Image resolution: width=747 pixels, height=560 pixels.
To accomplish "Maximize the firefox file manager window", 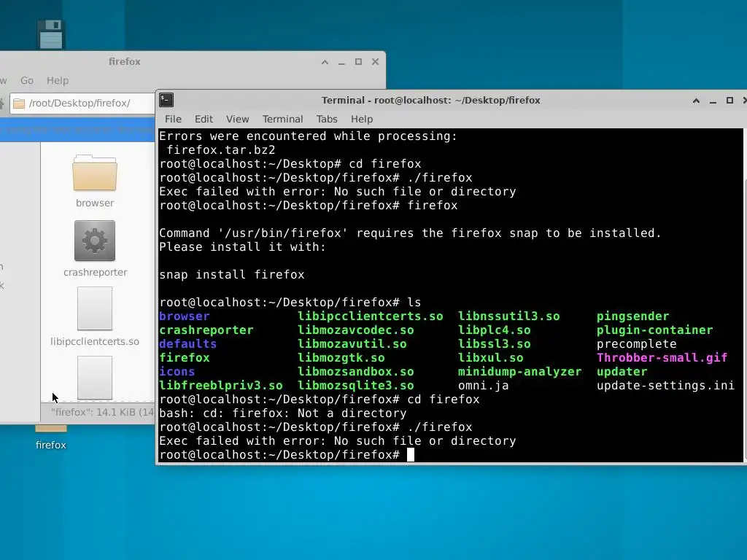I will tap(358, 62).
